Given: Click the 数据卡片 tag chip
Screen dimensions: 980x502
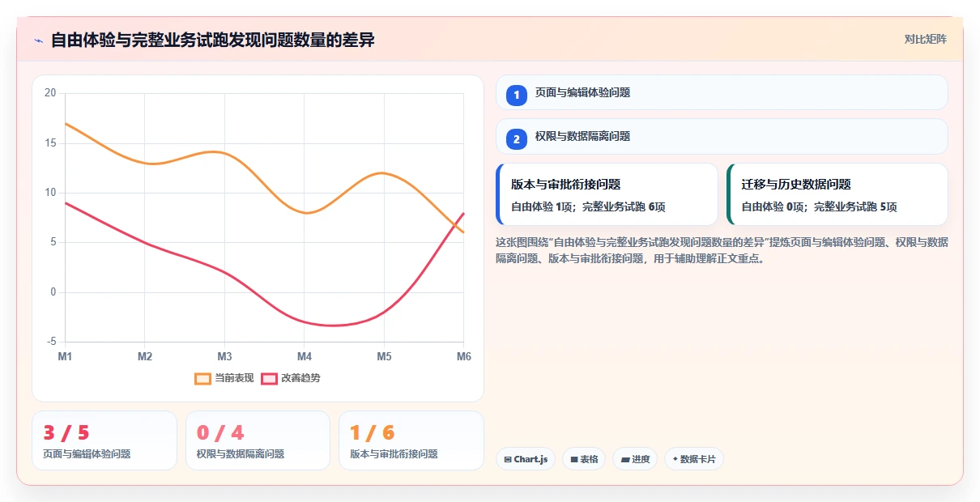Looking at the screenshot, I should [693, 459].
